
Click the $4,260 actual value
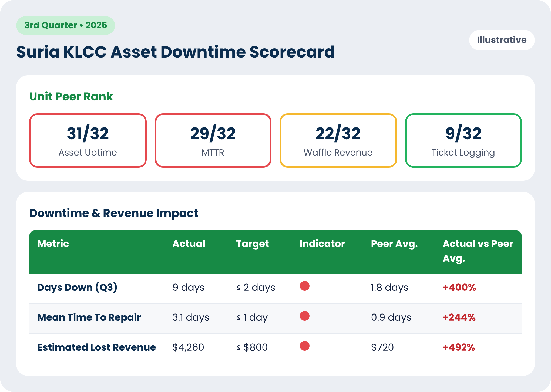pos(188,347)
